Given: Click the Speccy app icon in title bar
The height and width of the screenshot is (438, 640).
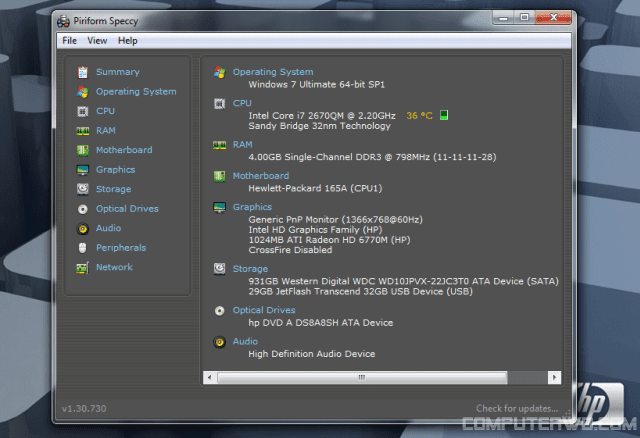Looking at the screenshot, I should click(63, 21).
